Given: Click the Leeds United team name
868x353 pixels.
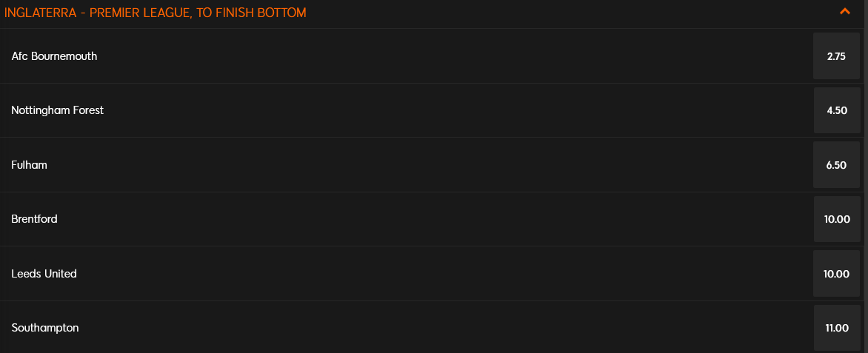Looking at the screenshot, I should coord(44,273).
